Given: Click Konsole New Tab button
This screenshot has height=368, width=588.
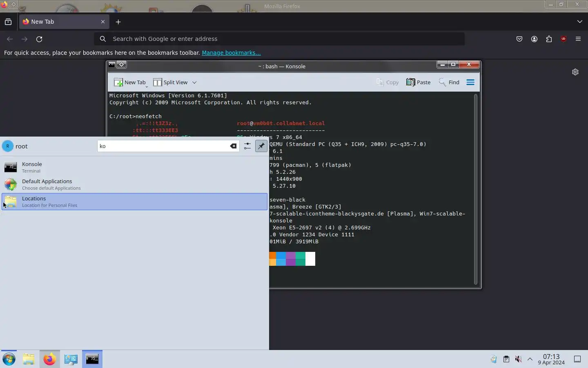Looking at the screenshot, I should coord(129,82).
